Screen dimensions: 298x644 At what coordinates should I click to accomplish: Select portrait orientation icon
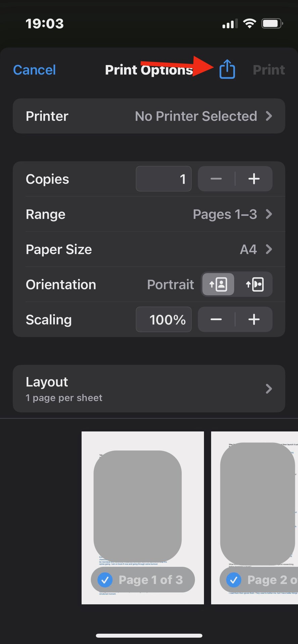tap(218, 284)
